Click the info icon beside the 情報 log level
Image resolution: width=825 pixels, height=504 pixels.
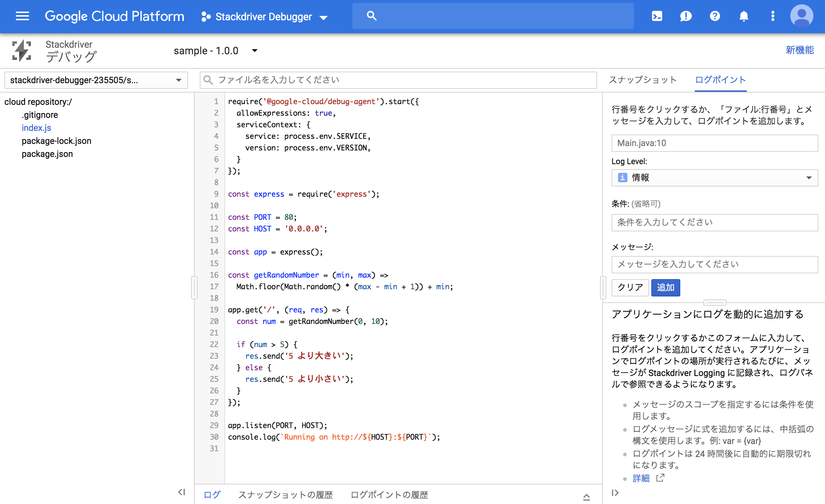pyautogui.click(x=622, y=178)
